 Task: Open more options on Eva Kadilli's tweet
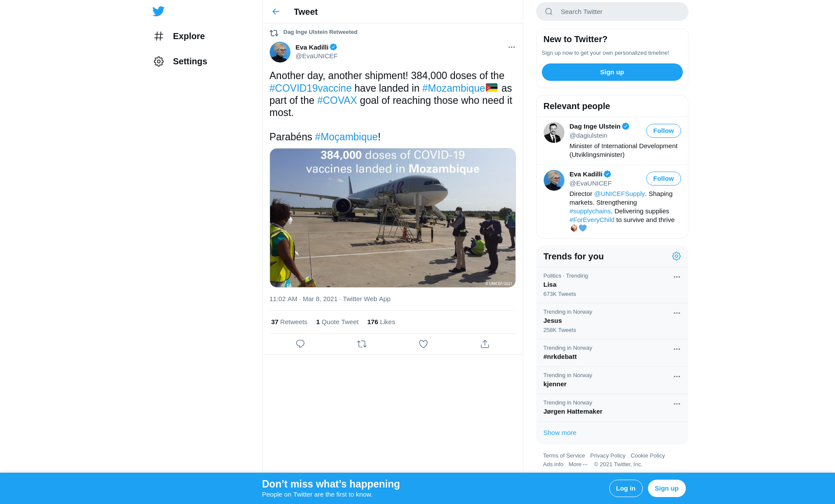click(x=511, y=47)
